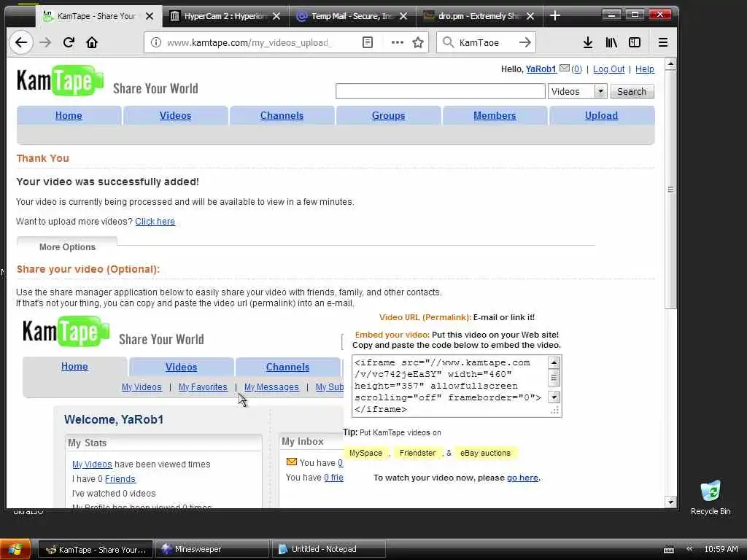Toggle reader view icon in address bar
Screen dimensions: 747x560
[x=368, y=43]
